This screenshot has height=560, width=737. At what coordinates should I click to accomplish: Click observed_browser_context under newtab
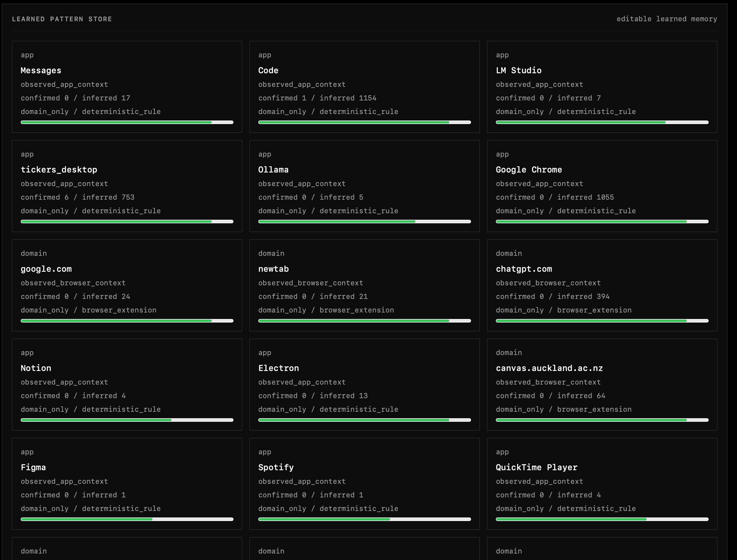point(311,283)
